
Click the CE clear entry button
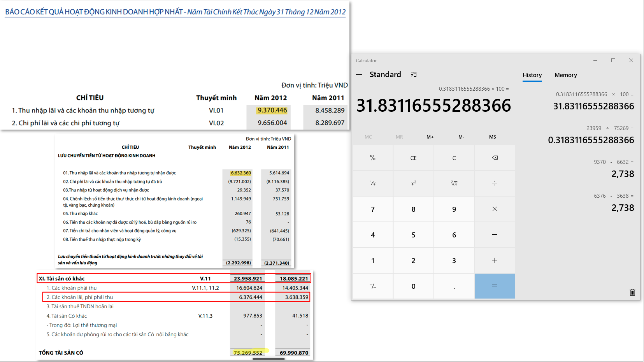click(x=413, y=158)
